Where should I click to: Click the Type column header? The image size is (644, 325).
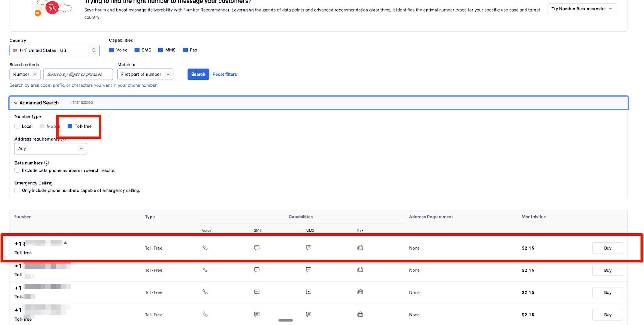coord(150,217)
